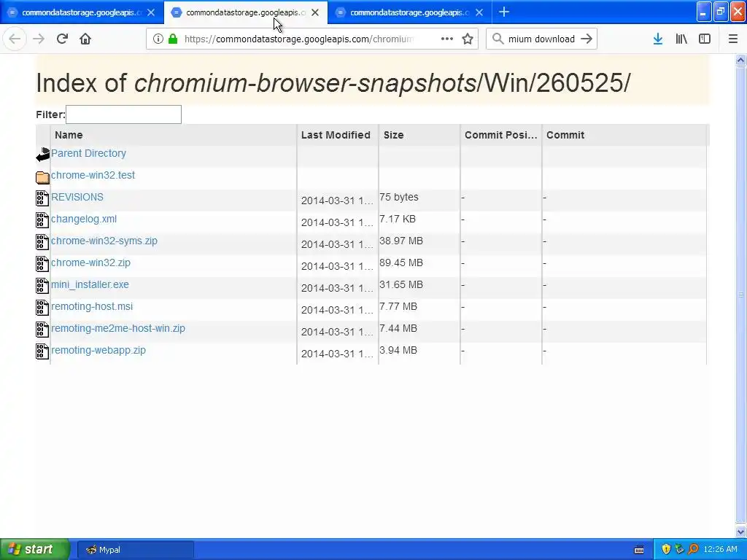Open the chrome-win32.test folder link

[93, 175]
